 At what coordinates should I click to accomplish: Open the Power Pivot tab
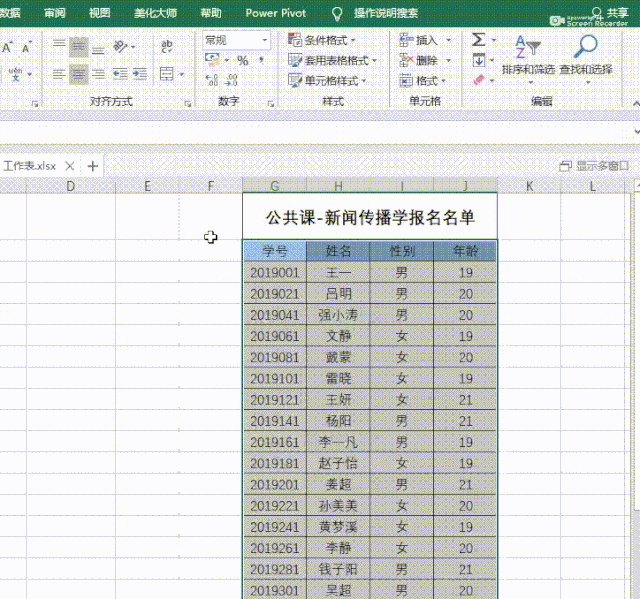click(276, 13)
